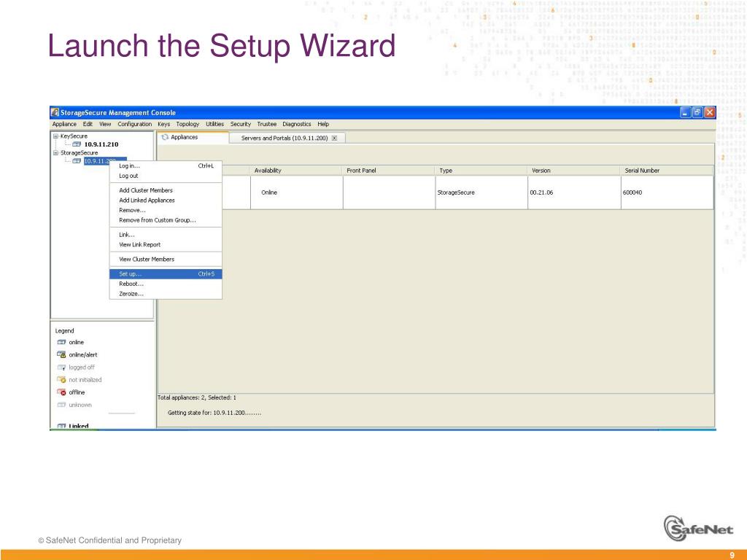The height and width of the screenshot is (560, 747).
Task: Open the Help menu
Action: click(x=323, y=124)
